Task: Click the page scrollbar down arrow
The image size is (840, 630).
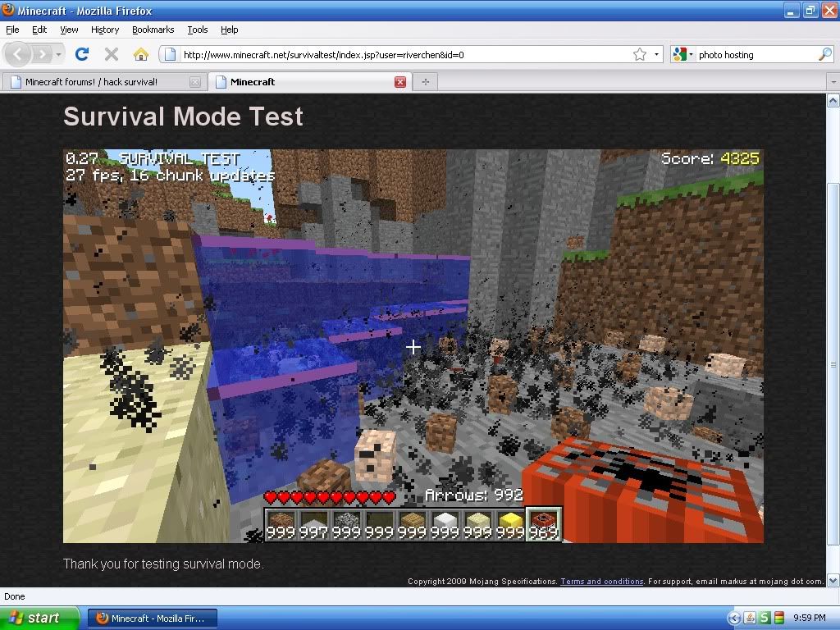Action: pos(833,580)
